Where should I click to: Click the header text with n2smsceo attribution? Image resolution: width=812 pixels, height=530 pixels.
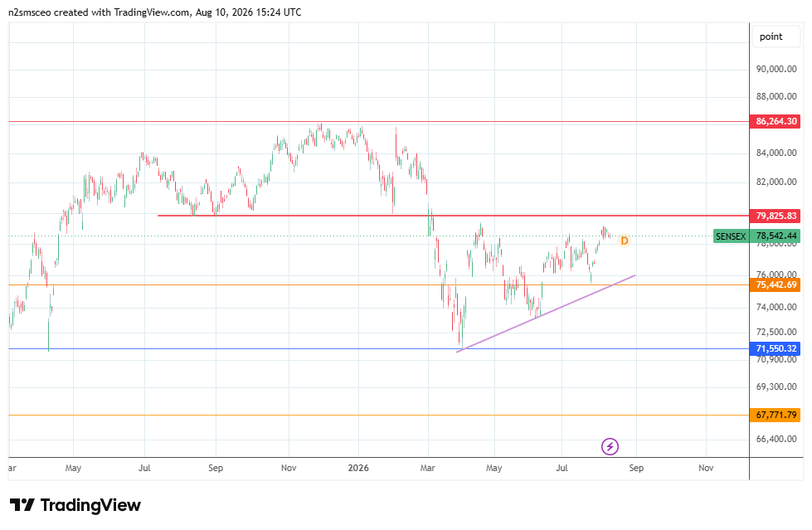[155, 12]
